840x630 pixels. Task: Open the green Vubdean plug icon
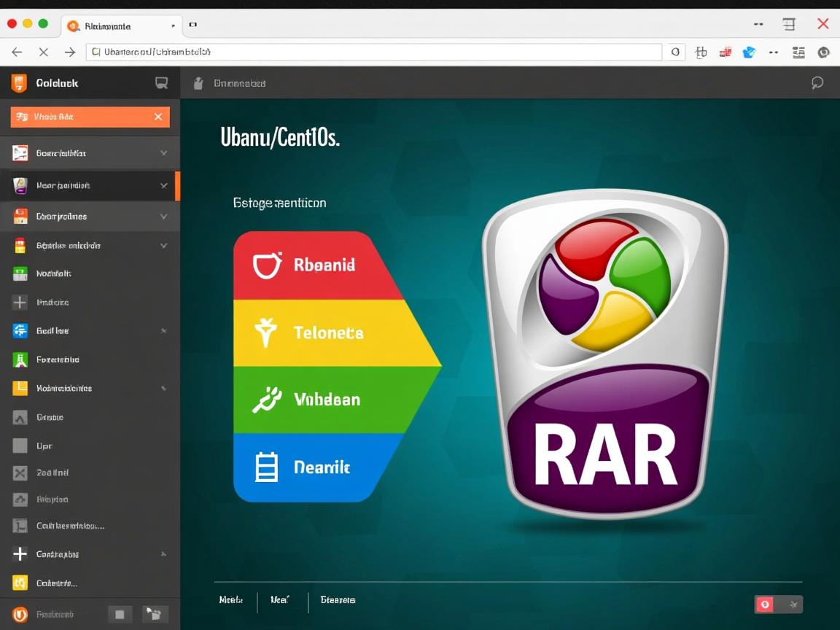[x=267, y=400]
